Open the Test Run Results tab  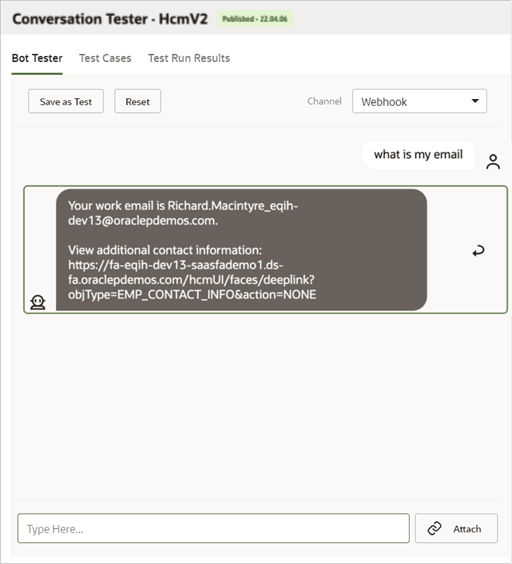[x=189, y=58]
